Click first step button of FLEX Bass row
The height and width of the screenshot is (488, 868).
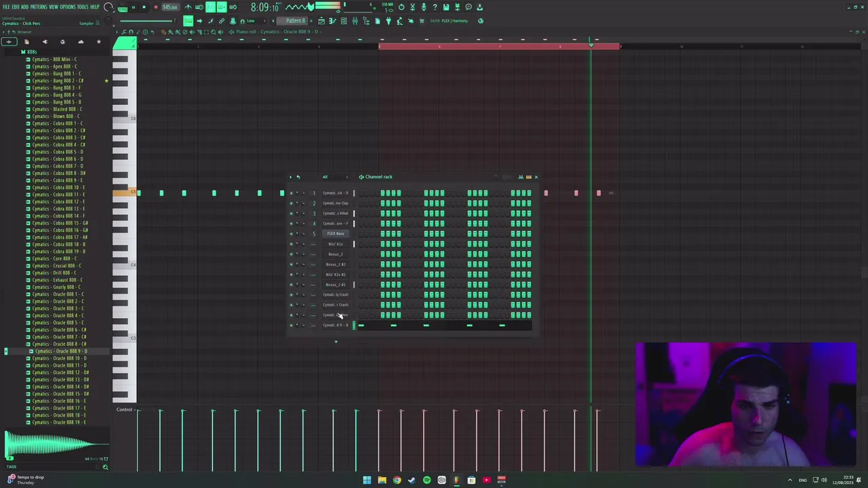pos(361,234)
